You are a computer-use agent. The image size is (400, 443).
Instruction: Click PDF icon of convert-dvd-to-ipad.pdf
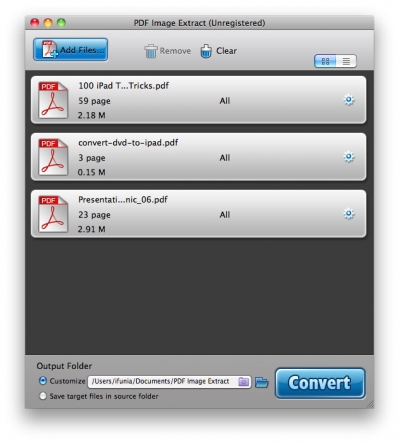click(53, 157)
